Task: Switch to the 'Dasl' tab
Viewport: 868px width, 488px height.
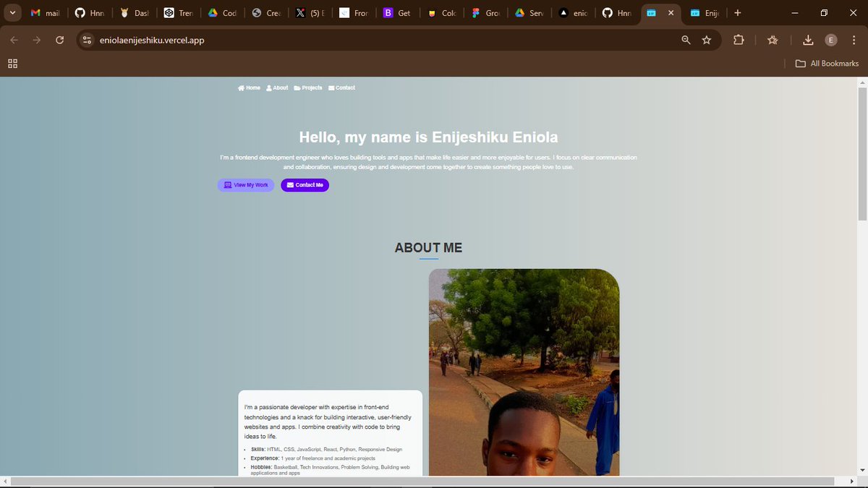Action: tap(134, 13)
